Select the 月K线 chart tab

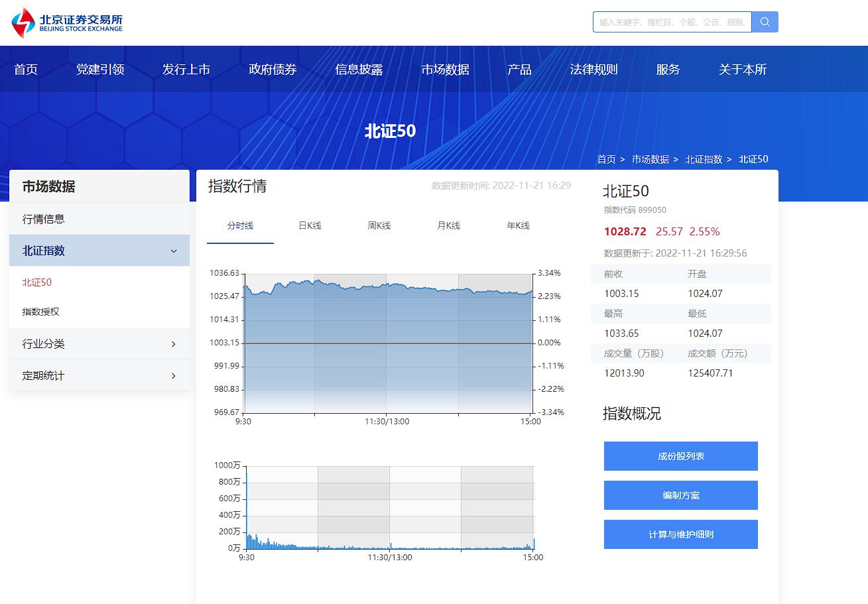pos(448,225)
